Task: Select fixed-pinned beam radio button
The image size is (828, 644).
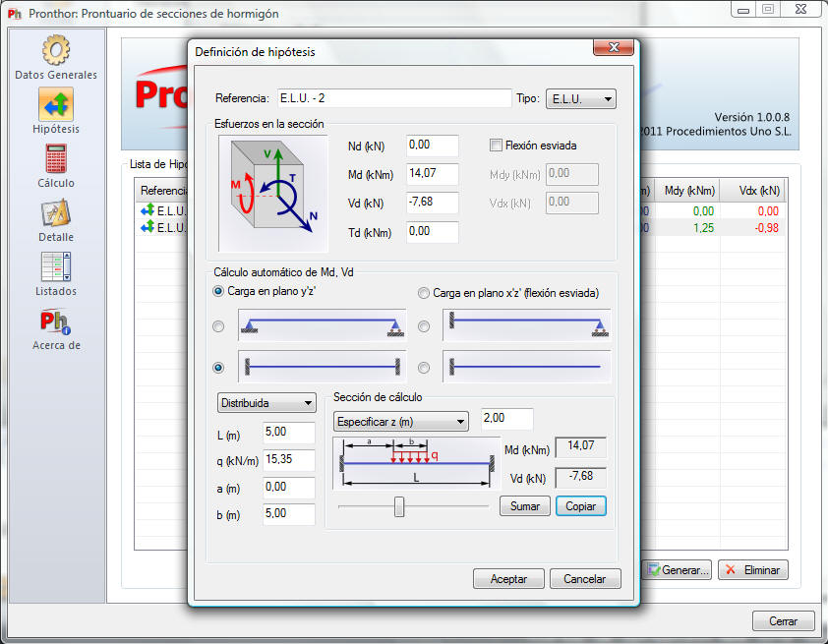Action: (424, 326)
